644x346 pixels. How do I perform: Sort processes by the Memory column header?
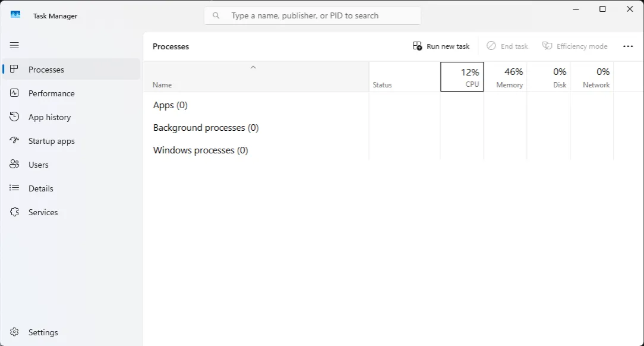(x=505, y=77)
